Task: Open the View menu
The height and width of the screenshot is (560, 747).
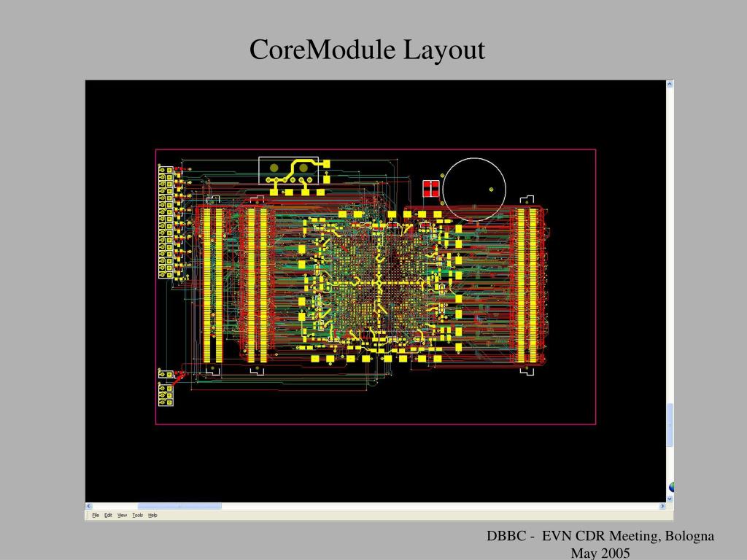Action: tap(122, 516)
